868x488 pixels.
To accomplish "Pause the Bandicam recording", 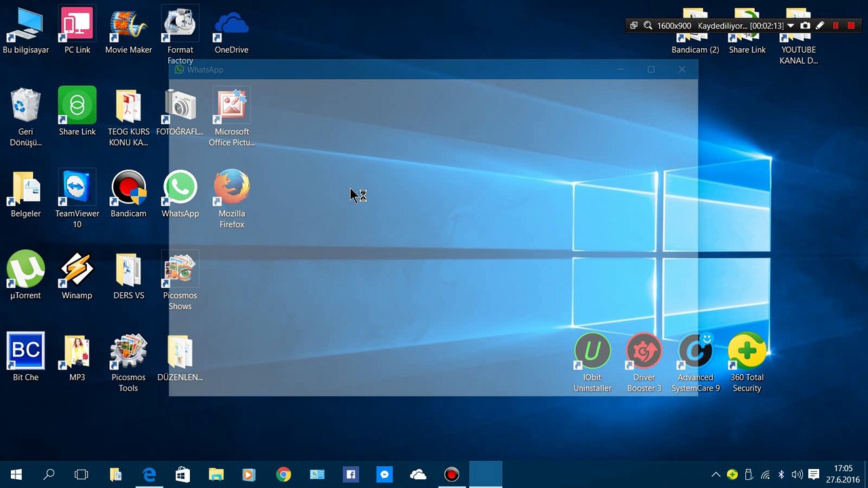I will [x=835, y=26].
